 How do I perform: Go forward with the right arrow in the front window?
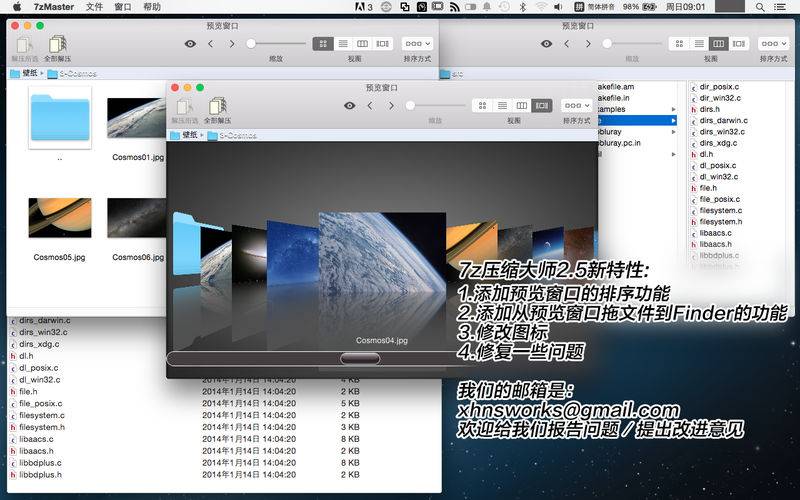(x=391, y=106)
